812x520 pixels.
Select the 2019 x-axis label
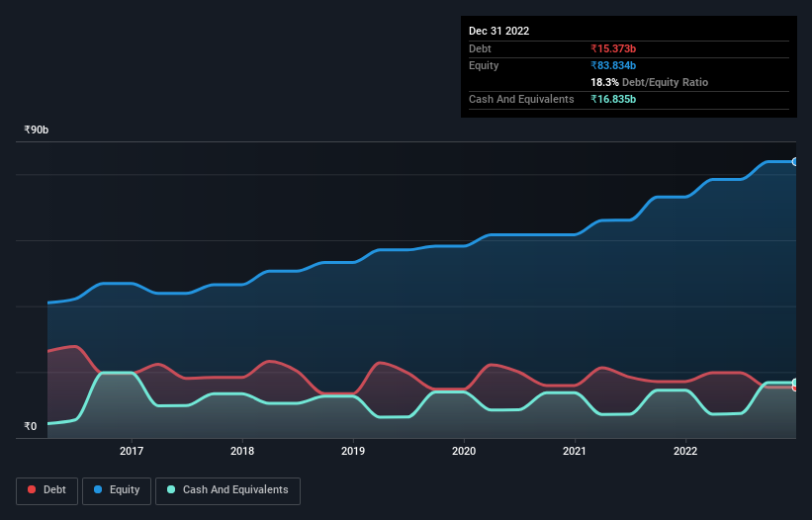(x=353, y=451)
